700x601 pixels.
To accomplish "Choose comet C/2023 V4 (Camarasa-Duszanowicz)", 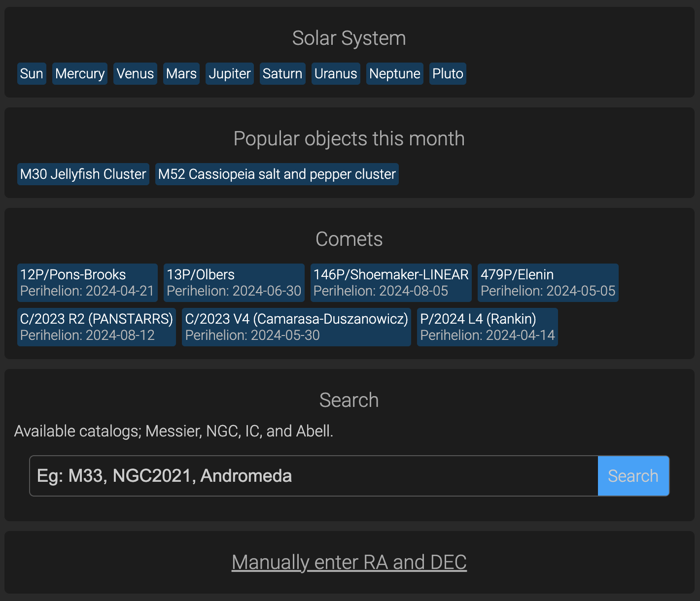I will click(x=296, y=327).
